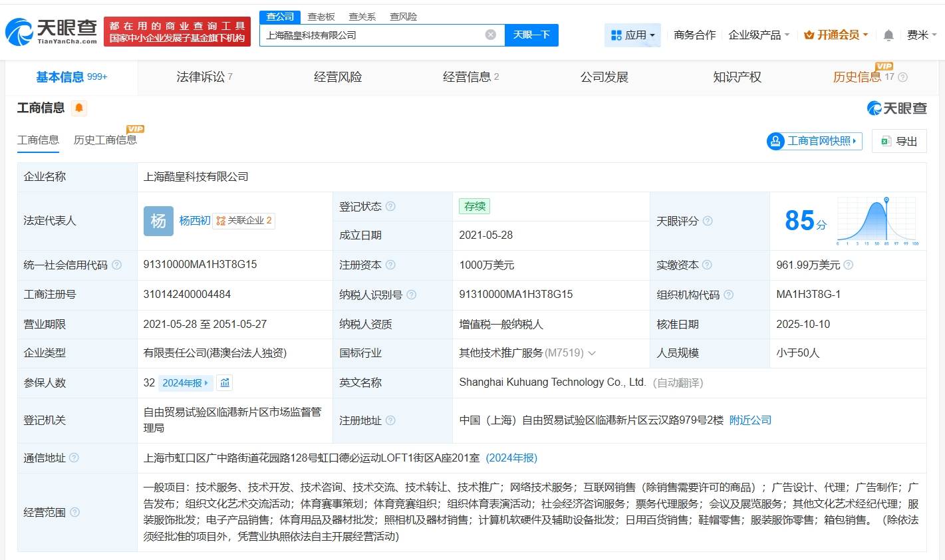Click the help icon next to 天眼评分

[708, 221]
